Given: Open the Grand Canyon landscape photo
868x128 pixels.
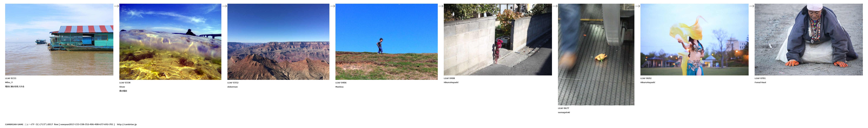Looking at the screenshot, I should point(278,42).
